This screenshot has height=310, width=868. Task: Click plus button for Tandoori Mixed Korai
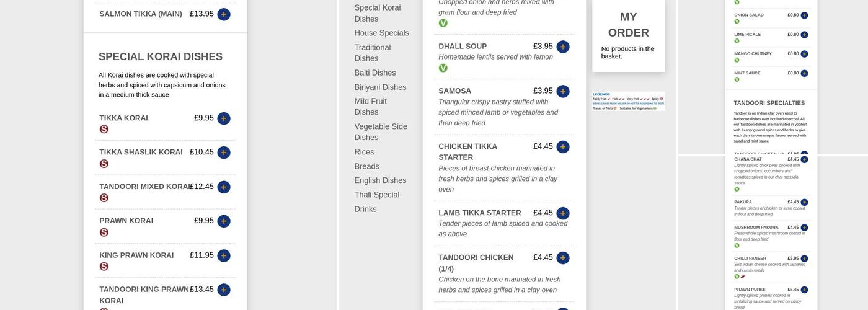pos(224,187)
